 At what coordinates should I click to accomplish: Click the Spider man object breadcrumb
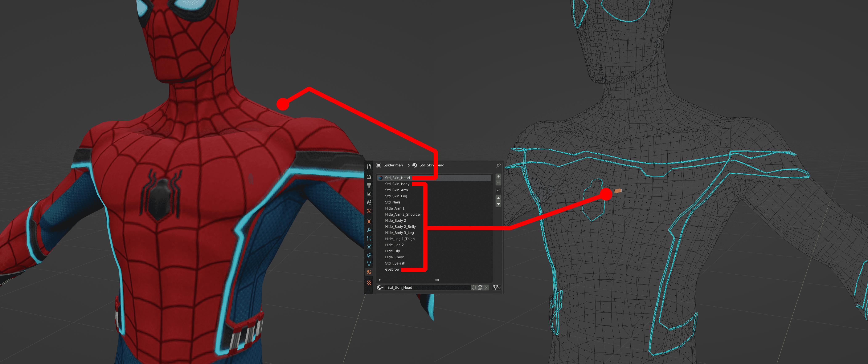tap(390, 165)
